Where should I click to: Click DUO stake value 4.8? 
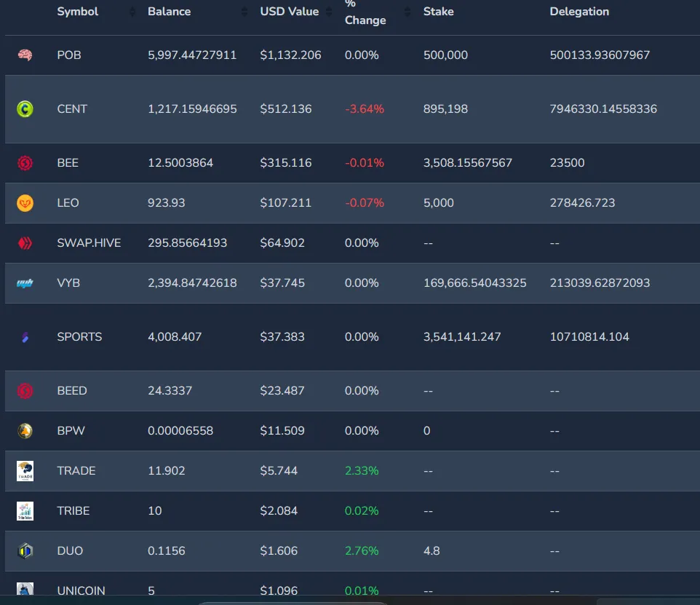pos(431,551)
